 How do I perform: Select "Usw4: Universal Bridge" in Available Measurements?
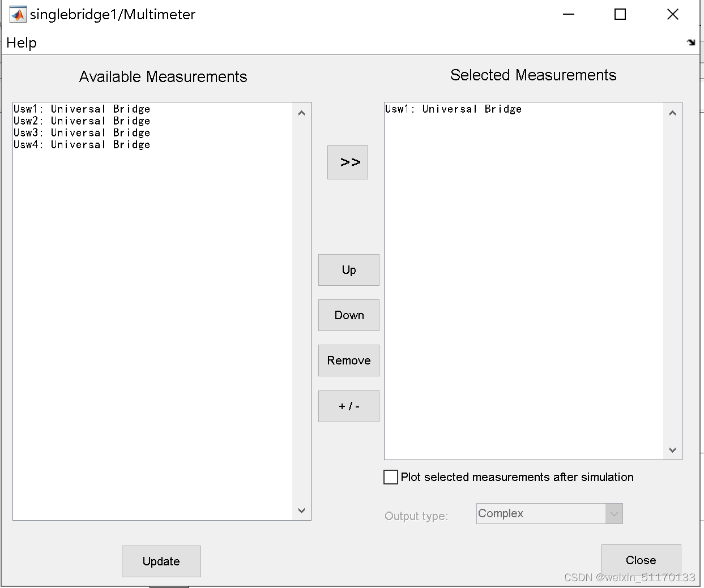81,144
